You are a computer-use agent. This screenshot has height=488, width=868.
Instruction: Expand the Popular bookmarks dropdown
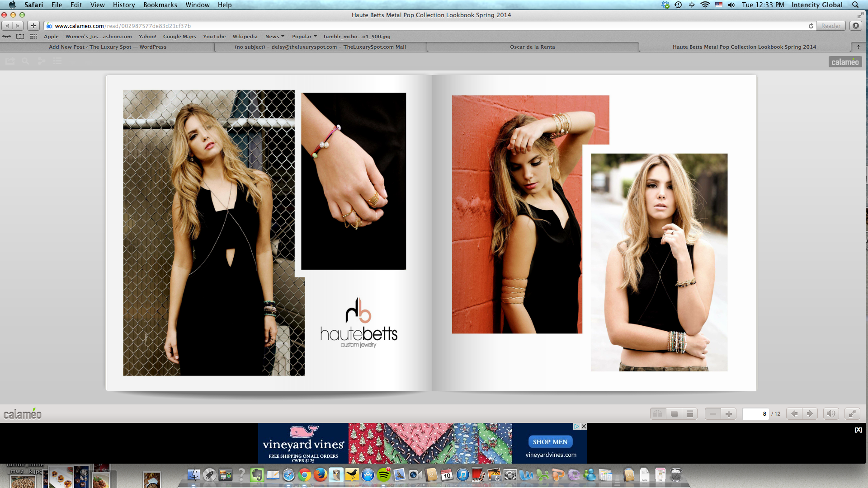click(x=304, y=37)
